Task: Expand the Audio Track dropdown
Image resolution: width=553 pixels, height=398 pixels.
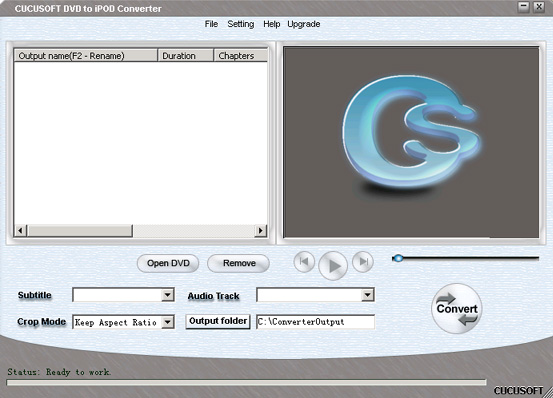Action: (367, 295)
